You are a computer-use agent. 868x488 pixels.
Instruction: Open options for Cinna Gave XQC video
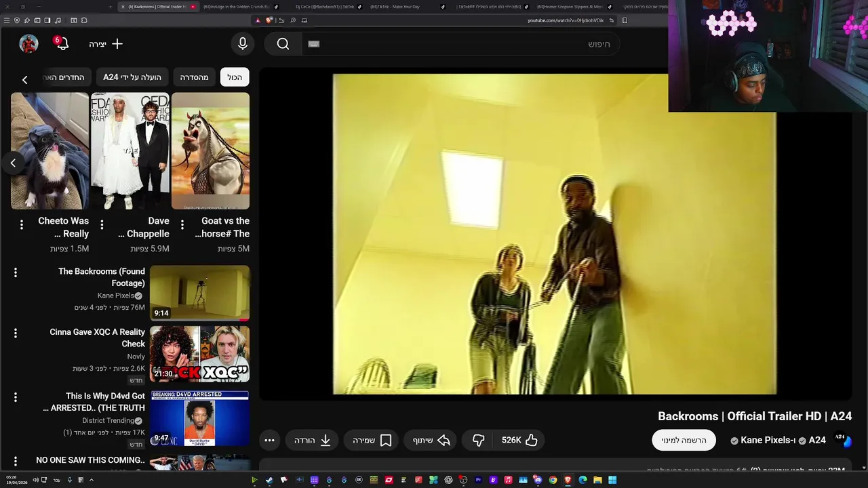click(x=16, y=333)
